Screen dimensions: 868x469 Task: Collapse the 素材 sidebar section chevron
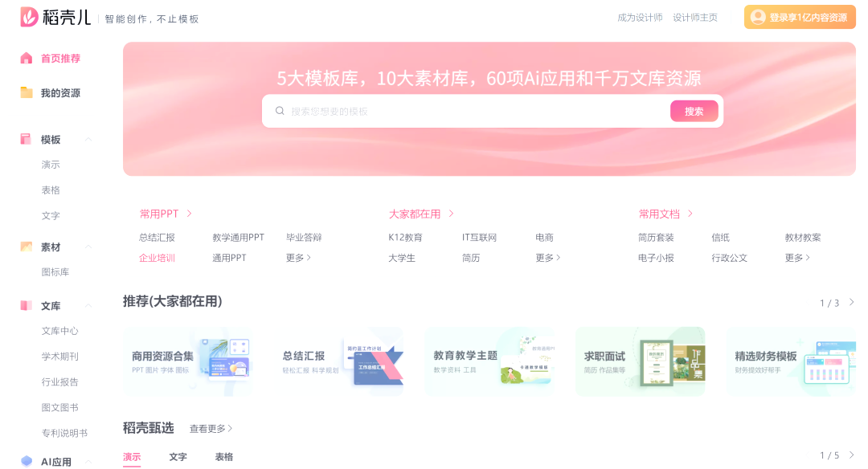(x=88, y=247)
